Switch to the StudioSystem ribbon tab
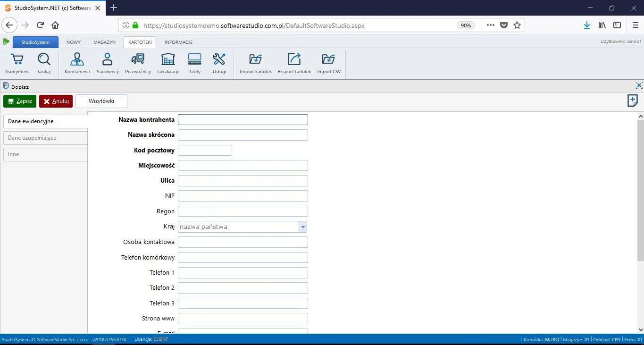 [35, 42]
